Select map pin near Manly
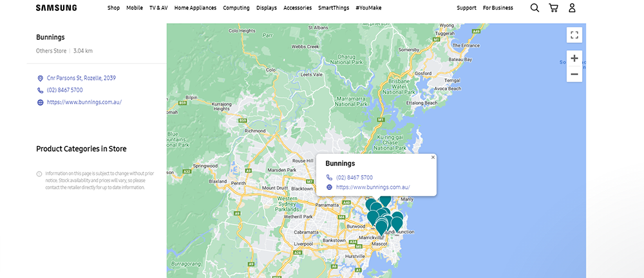This screenshot has height=278, width=644. [385, 200]
